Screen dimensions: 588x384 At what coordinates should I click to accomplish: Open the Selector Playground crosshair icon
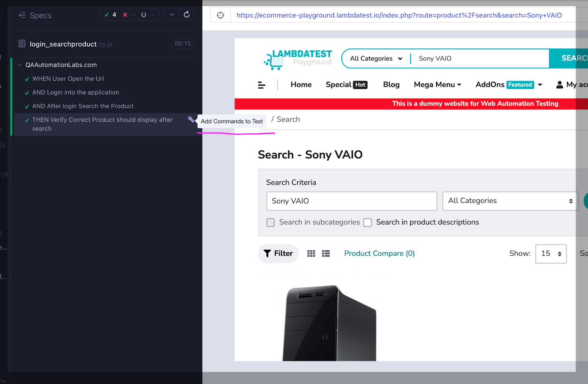[x=220, y=15]
